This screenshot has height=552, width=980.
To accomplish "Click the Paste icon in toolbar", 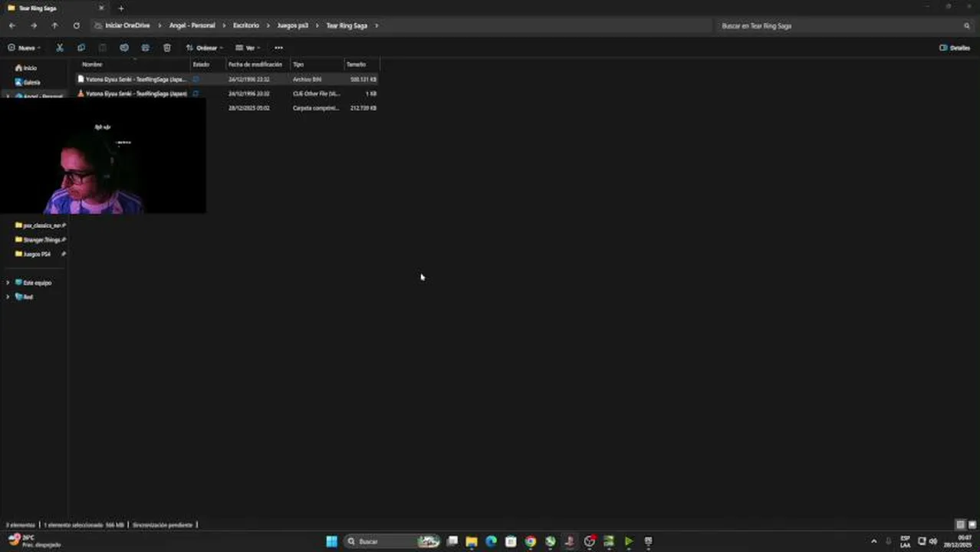I will pos(103,48).
